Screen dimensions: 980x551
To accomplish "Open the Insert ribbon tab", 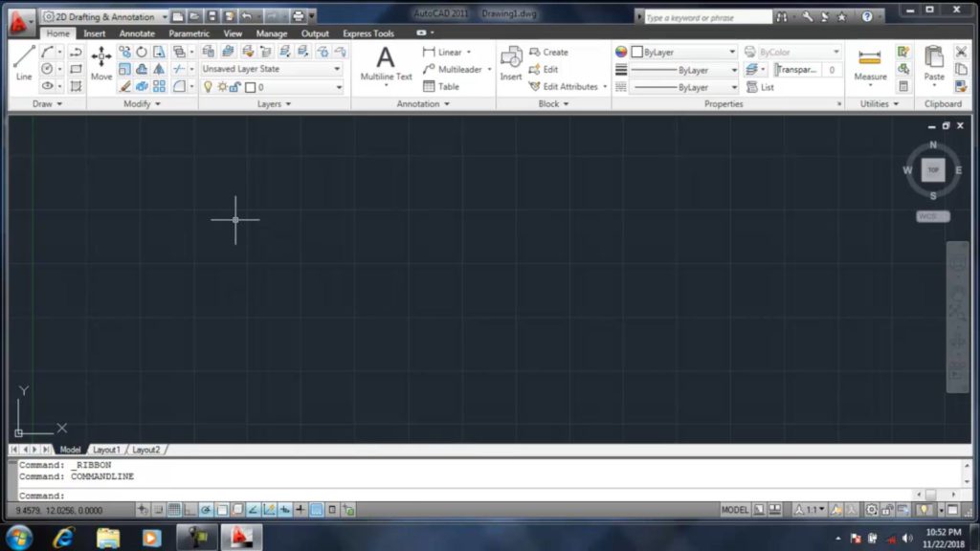I will click(x=95, y=33).
